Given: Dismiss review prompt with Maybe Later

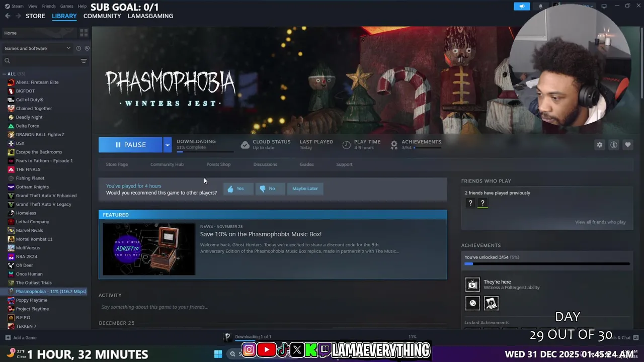Looking at the screenshot, I should click(x=305, y=189).
